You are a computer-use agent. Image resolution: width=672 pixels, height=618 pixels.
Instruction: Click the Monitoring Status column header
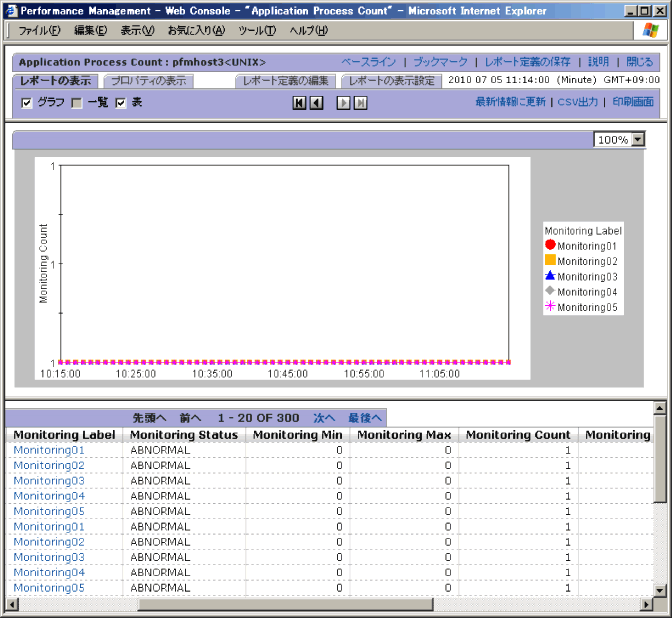click(x=184, y=435)
